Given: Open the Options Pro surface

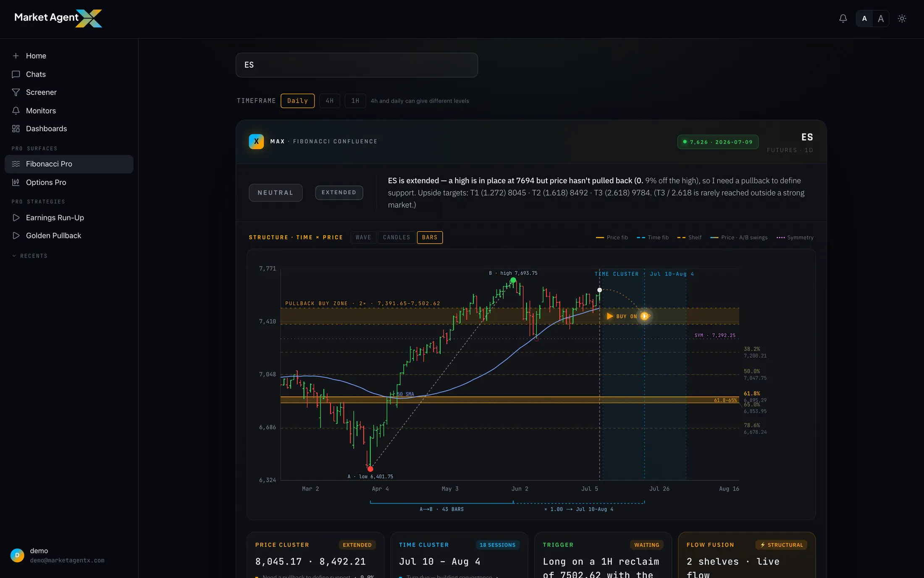Looking at the screenshot, I should [69, 182].
